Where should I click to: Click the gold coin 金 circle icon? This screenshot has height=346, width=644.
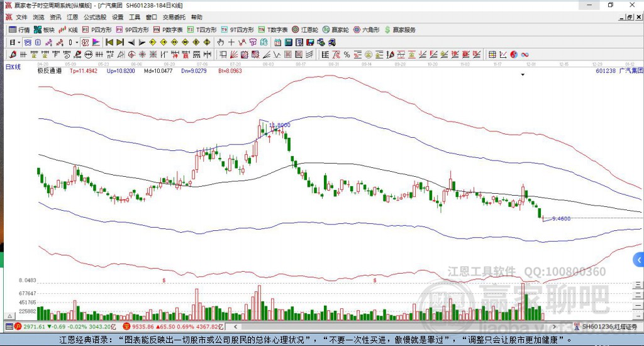(x=369, y=54)
